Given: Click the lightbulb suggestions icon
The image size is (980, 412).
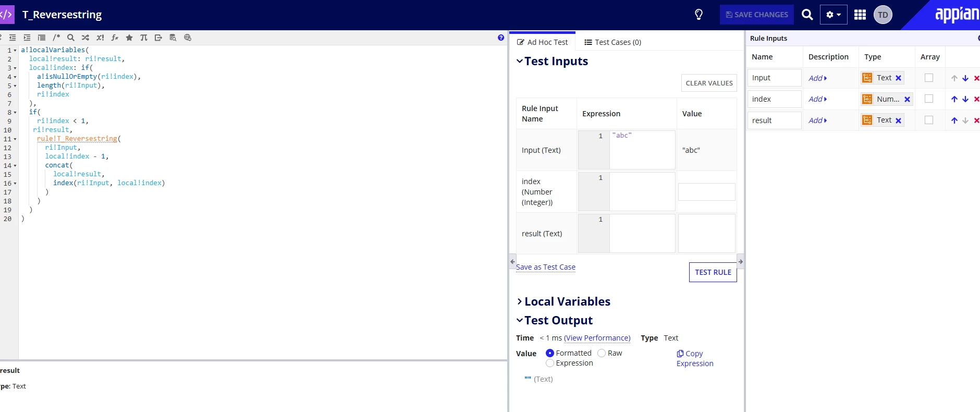Looking at the screenshot, I should pos(699,15).
